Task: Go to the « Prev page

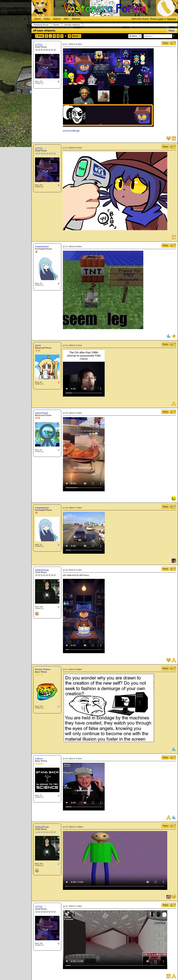Action: coord(39,36)
